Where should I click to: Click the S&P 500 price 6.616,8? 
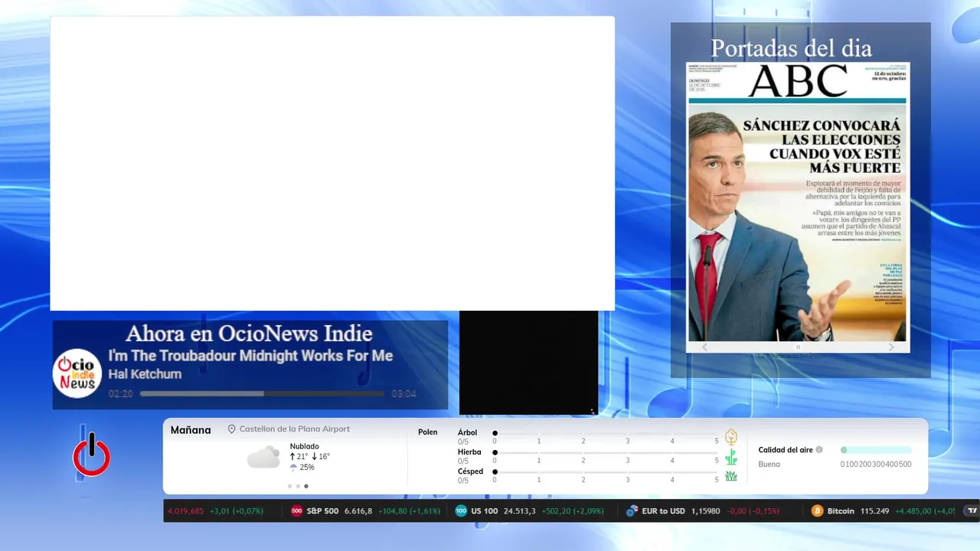[358, 510]
